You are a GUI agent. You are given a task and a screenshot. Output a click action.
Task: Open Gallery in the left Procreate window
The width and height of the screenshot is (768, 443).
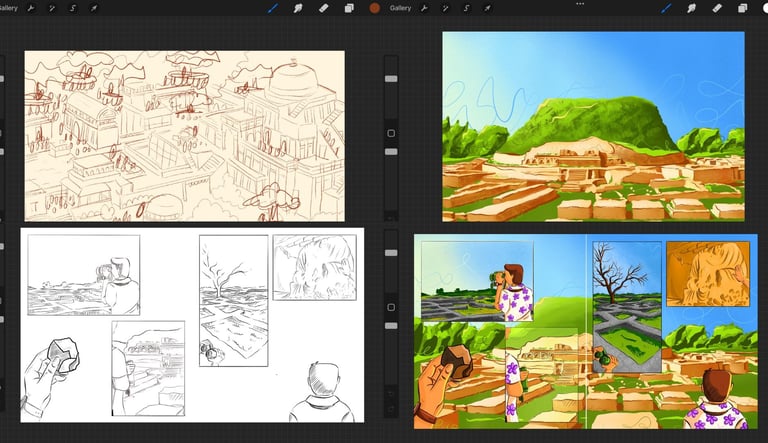8,8
